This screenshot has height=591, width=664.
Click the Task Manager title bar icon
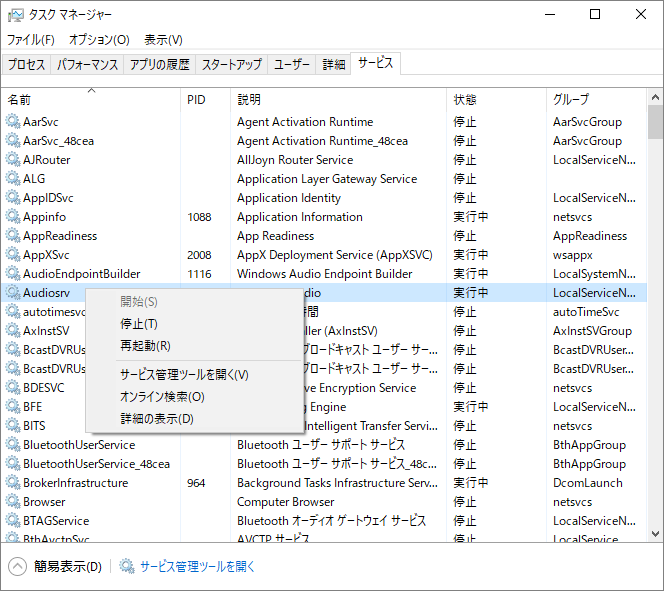(16, 15)
